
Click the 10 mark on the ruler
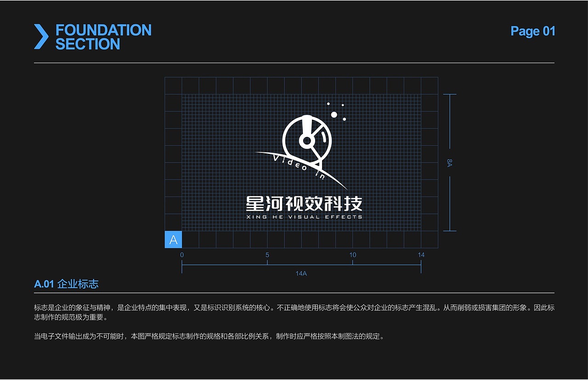tap(353, 255)
